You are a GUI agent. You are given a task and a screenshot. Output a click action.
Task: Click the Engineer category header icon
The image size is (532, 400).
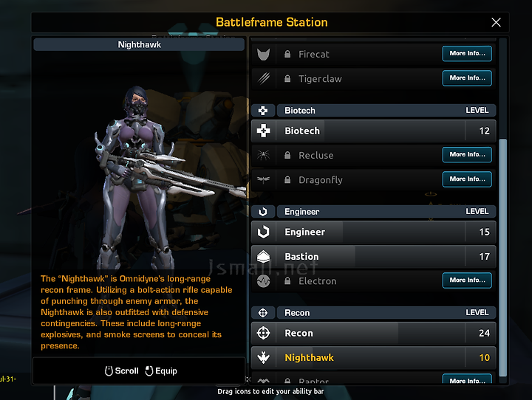click(263, 212)
